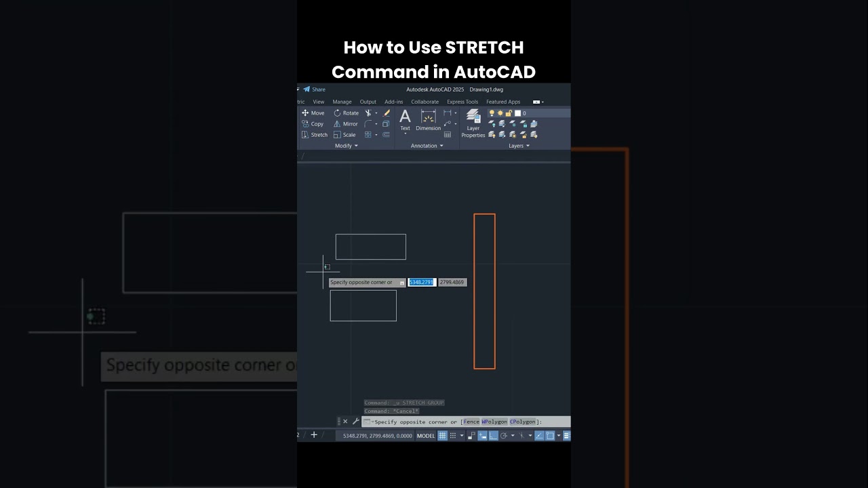Close the command line with X
This screenshot has width=868, height=488.
click(345, 422)
